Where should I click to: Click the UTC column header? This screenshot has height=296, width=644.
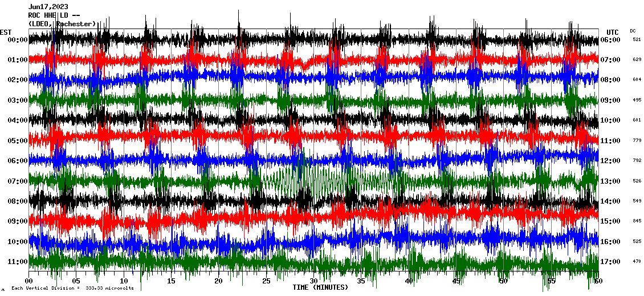pyautogui.click(x=613, y=32)
